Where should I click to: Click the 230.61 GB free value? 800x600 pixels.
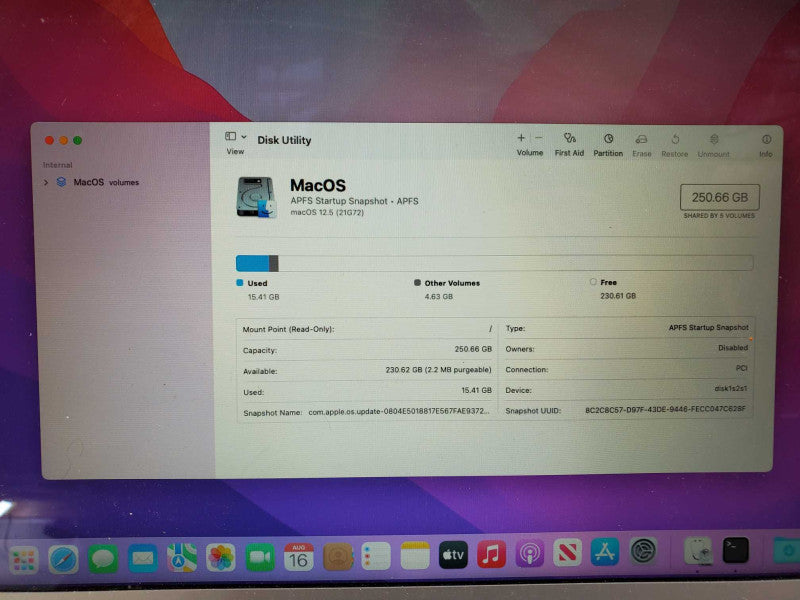(618, 295)
